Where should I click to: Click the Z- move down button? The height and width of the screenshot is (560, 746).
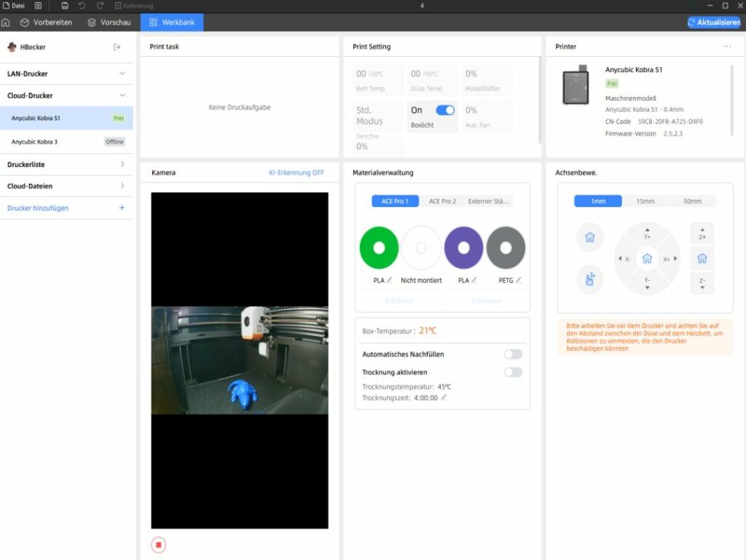(x=702, y=284)
